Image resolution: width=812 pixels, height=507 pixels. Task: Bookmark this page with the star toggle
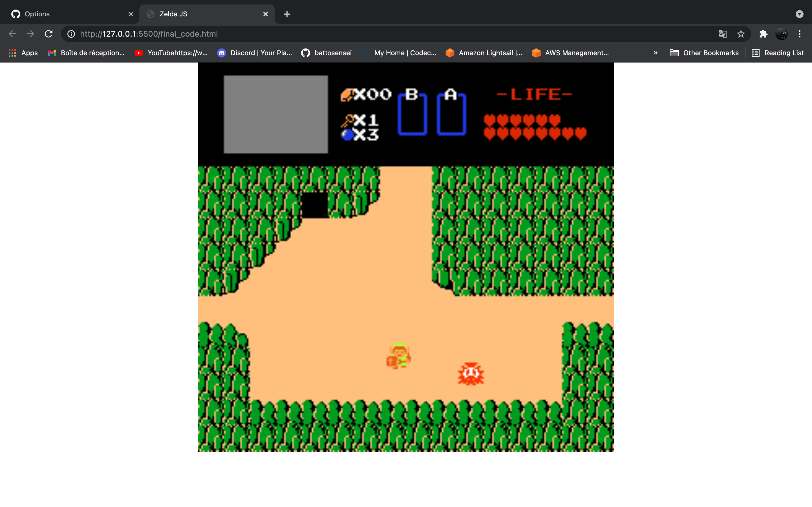coord(741,34)
